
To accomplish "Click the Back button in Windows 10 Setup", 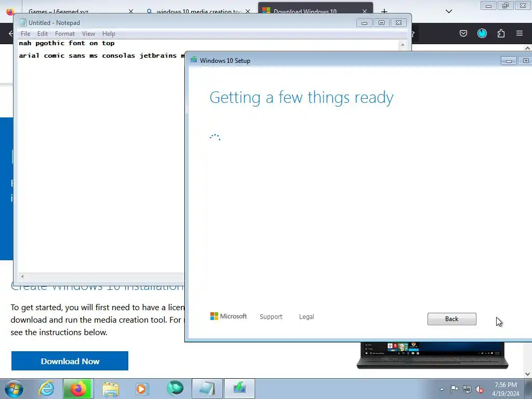I will coord(451,319).
